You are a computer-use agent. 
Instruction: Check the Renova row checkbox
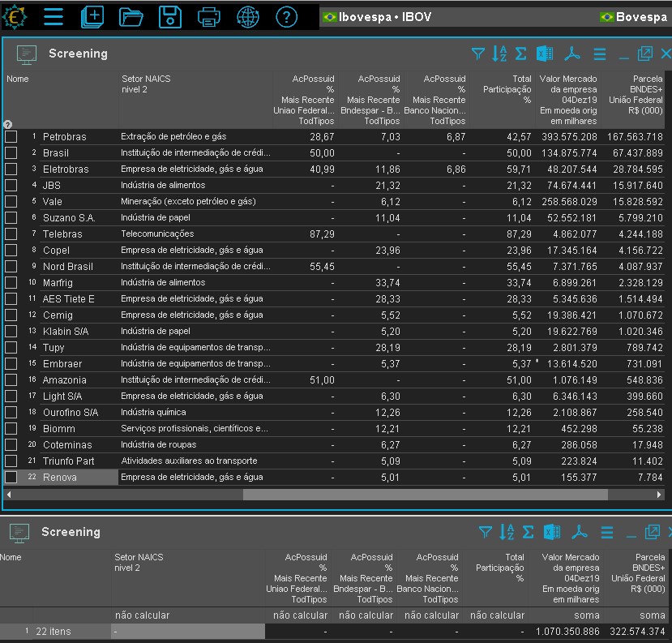(11, 477)
